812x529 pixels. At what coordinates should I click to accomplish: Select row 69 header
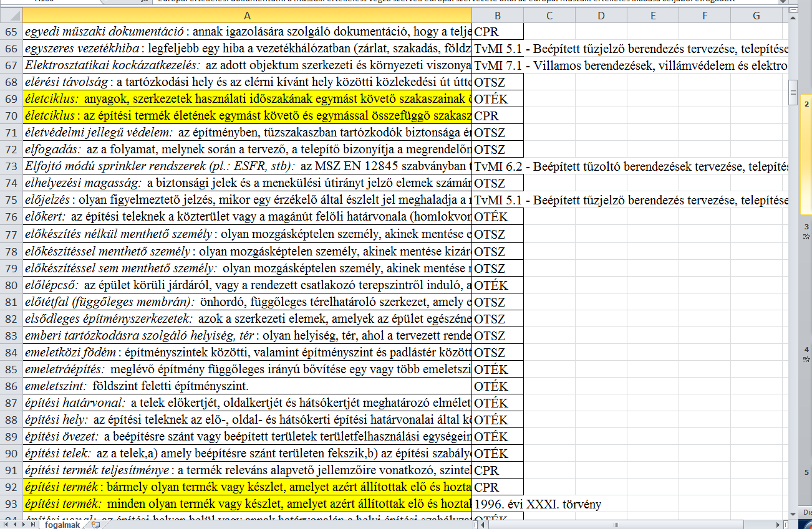pos(11,98)
